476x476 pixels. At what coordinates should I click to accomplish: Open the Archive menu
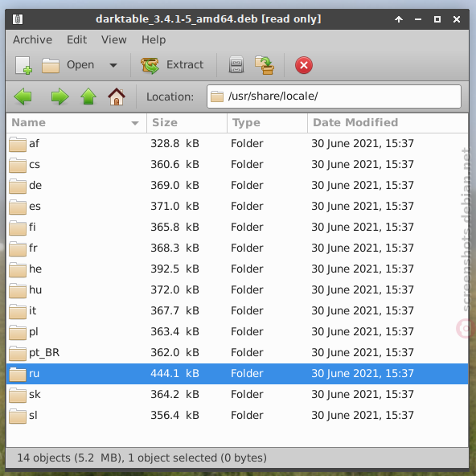[32, 39]
